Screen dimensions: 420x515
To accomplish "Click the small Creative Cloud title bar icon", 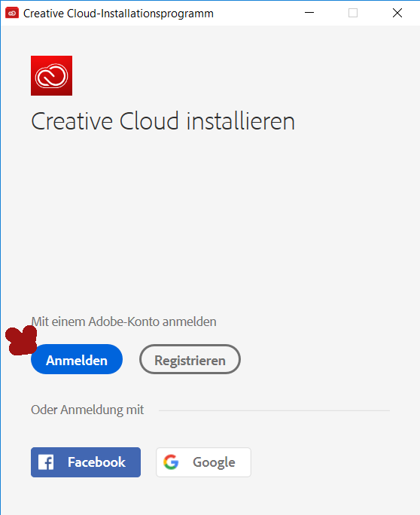I will pyautogui.click(x=12, y=13).
